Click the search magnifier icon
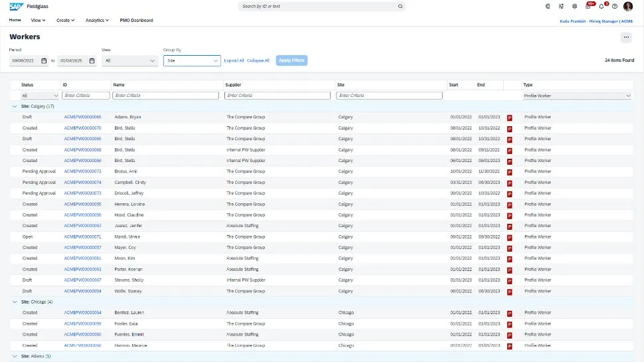The width and height of the screenshot is (644, 362). pos(400,6)
